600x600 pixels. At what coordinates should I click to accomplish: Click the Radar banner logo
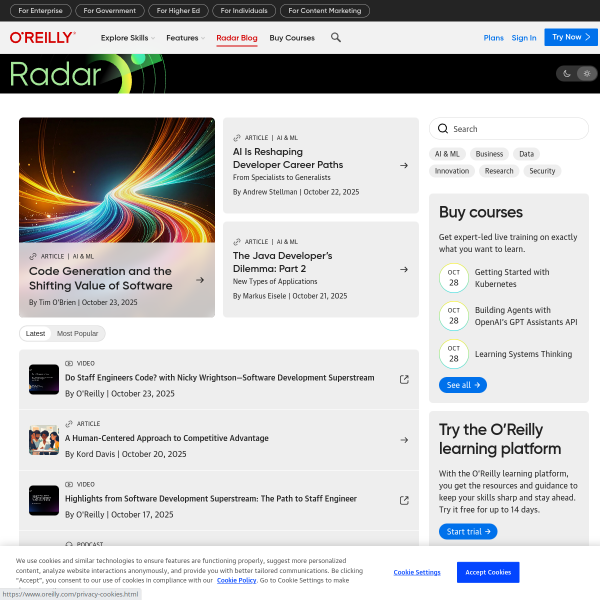point(87,73)
